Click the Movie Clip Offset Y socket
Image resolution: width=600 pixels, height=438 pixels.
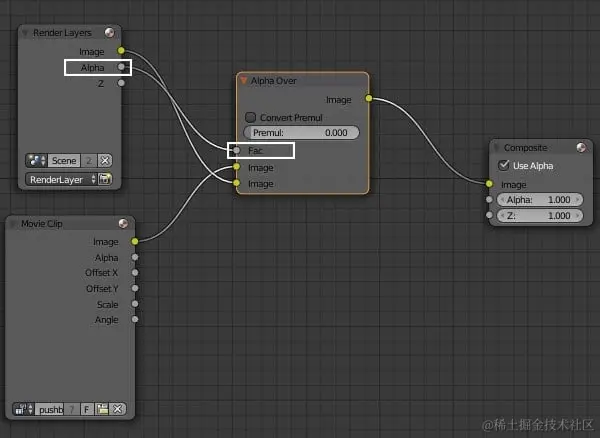135,288
